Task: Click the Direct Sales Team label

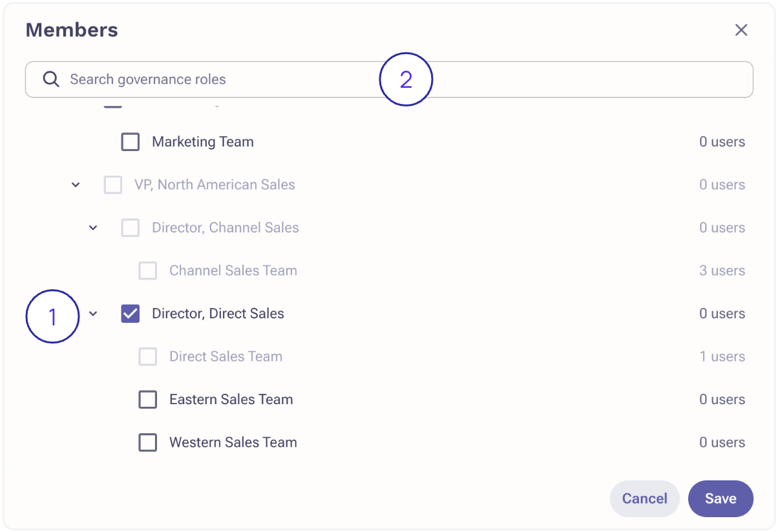Action: [x=226, y=356]
